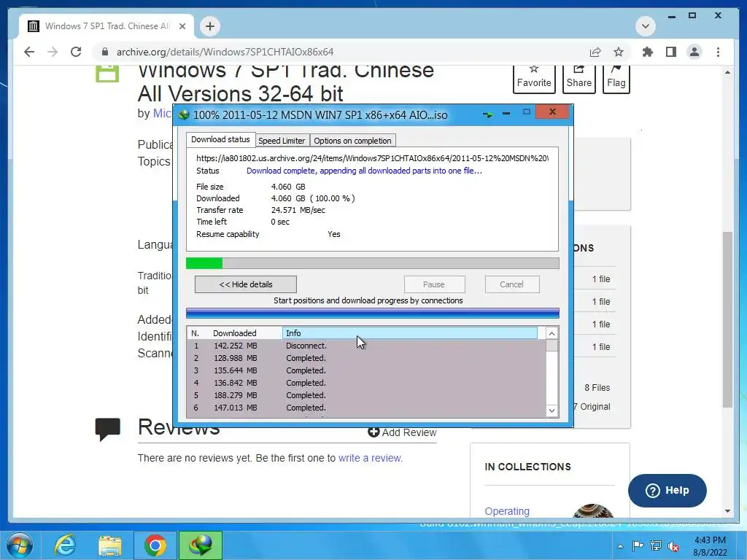Open Windows Explorer from the taskbar
Screen dimensions: 747x560
point(110,545)
